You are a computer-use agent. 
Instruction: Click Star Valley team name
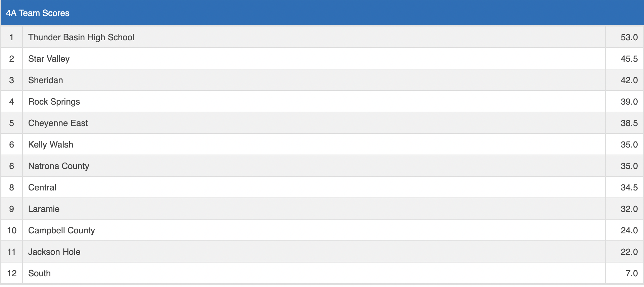click(x=49, y=59)
